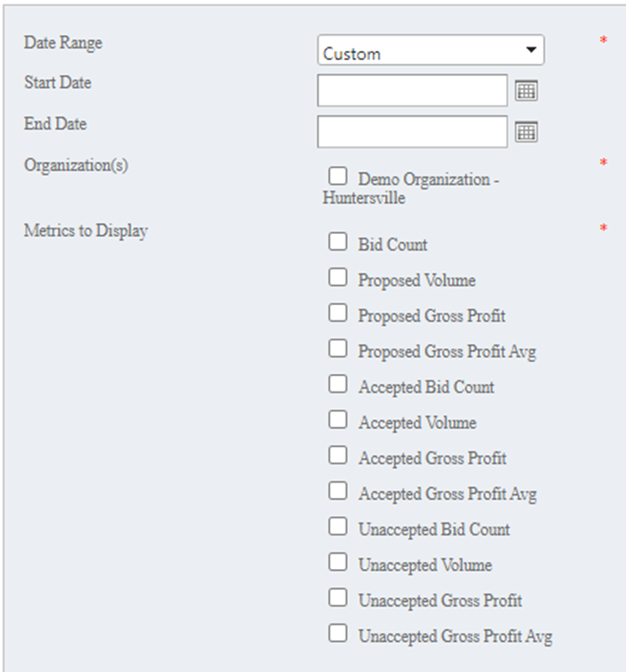Expand the Date Range dropdown
626x672 pixels.
pyautogui.click(x=431, y=52)
